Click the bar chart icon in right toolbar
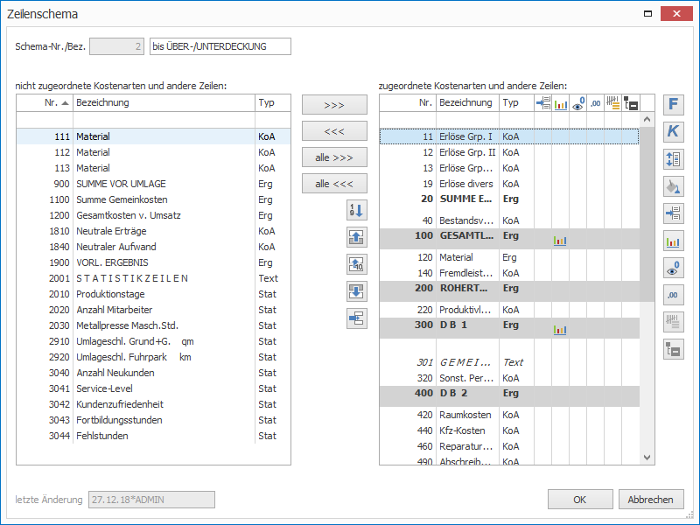This screenshot has height=525, width=700. (673, 242)
